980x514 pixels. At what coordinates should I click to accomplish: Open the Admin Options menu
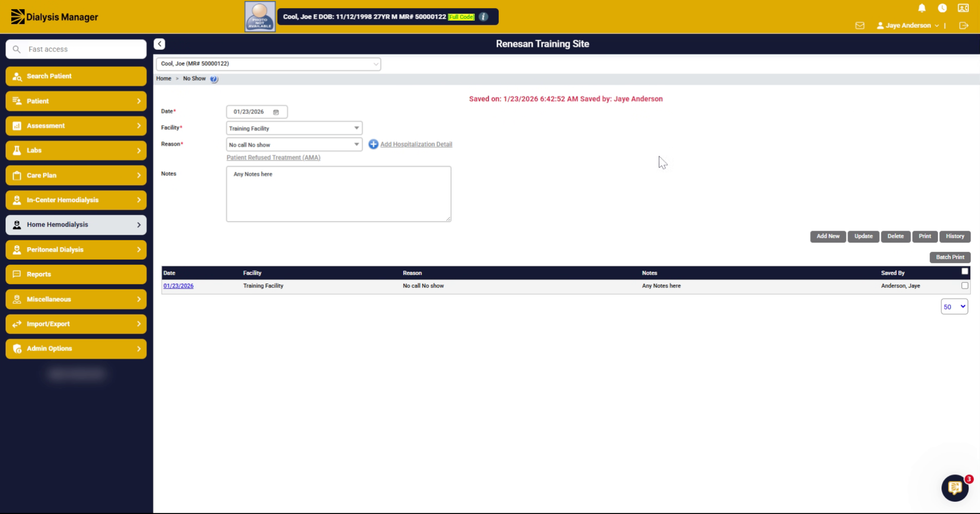click(x=76, y=349)
